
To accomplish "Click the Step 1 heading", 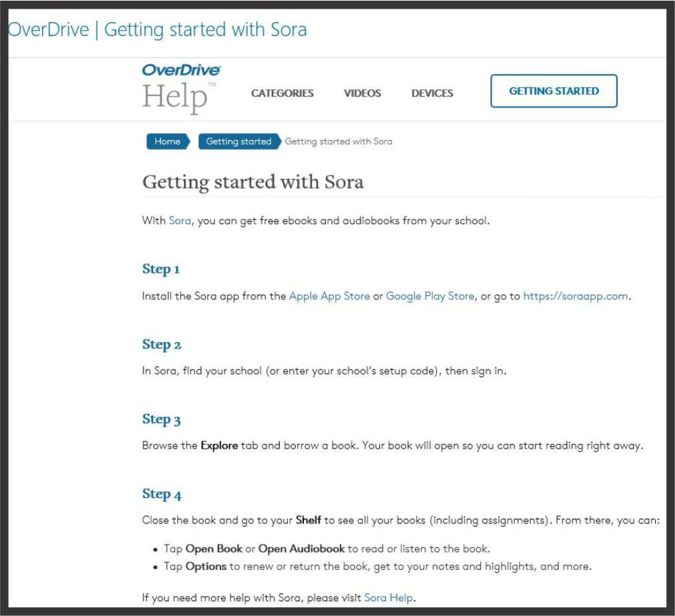I will (x=161, y=269).
